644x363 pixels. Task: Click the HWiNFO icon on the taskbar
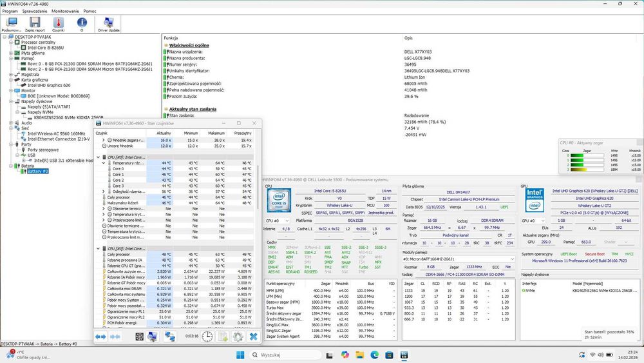[x=404, y=355]
